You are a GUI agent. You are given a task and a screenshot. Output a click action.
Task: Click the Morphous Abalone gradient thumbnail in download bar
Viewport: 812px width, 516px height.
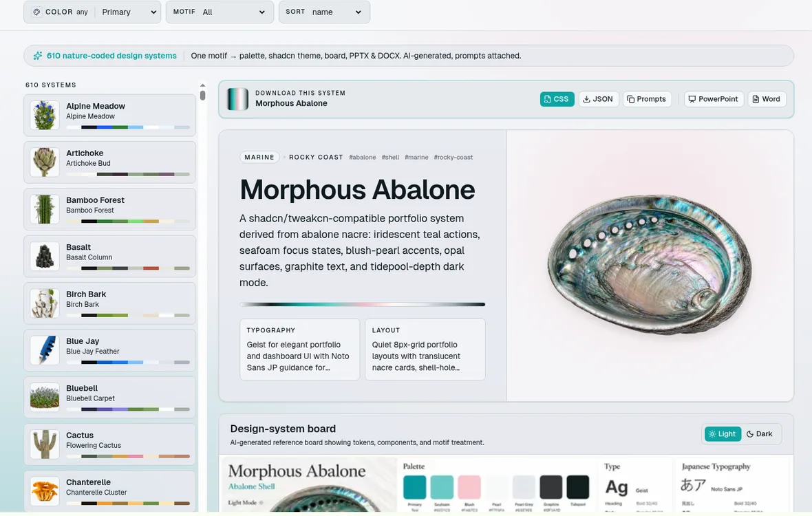coord(238,99)
